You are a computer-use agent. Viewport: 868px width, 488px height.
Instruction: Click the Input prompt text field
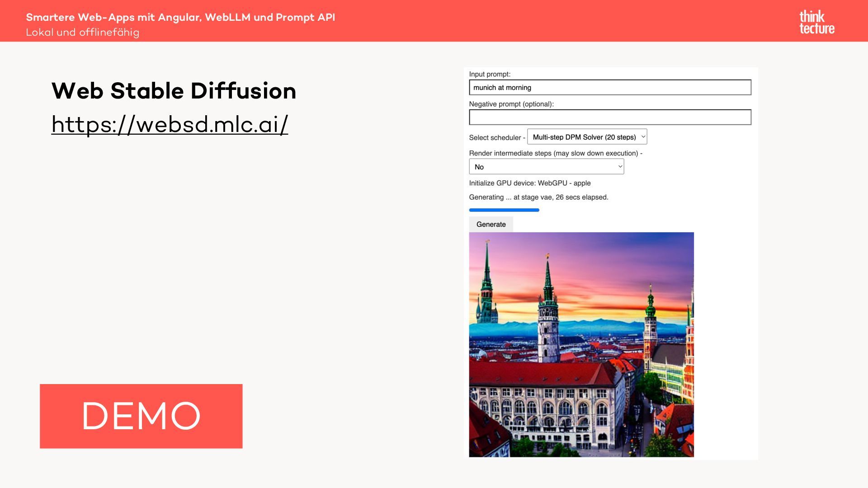[610, 88]
